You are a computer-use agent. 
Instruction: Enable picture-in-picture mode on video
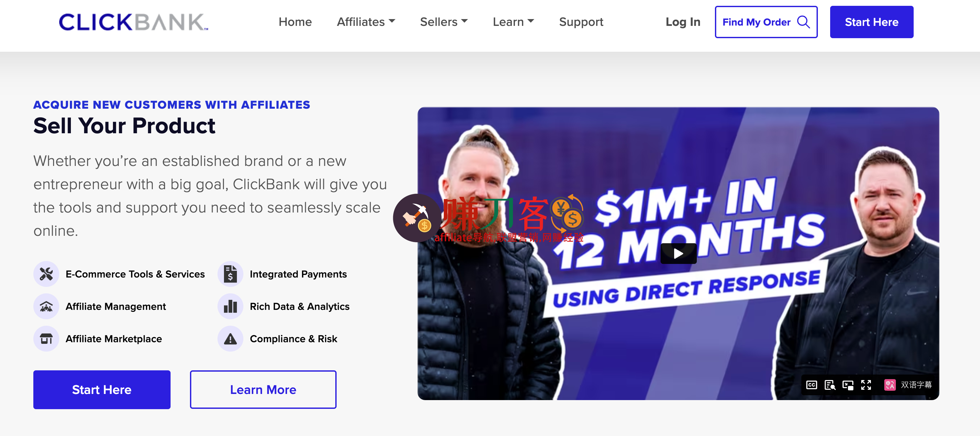[848, 385]
